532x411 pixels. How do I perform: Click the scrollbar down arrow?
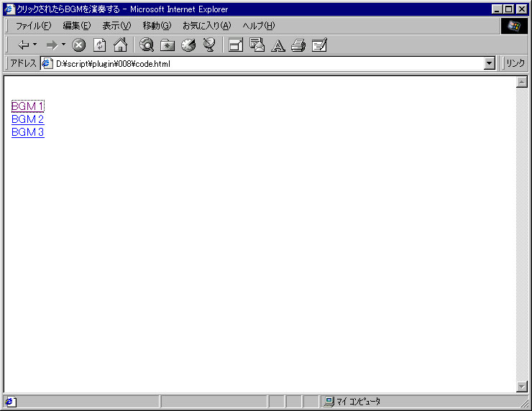(x=521, y=387)
